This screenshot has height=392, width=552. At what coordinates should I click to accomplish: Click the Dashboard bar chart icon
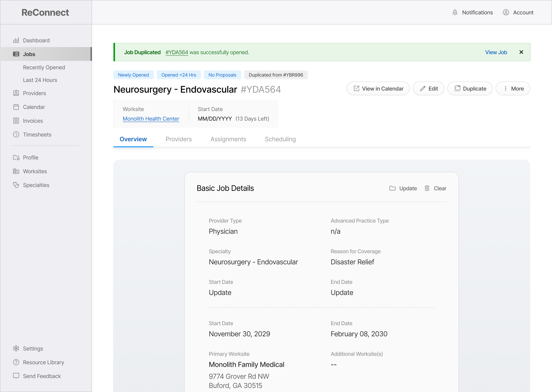tap(16, 40)
